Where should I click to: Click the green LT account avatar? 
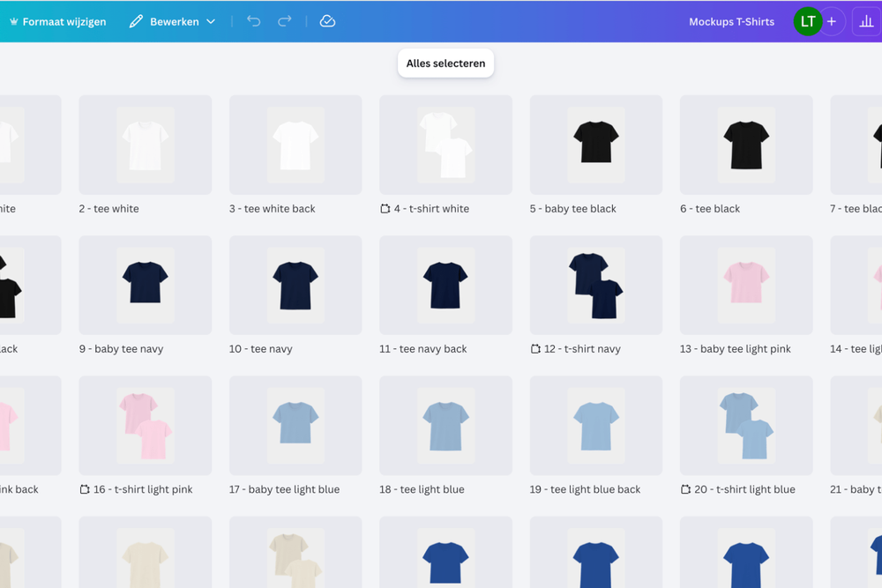[x=808, y=21]
